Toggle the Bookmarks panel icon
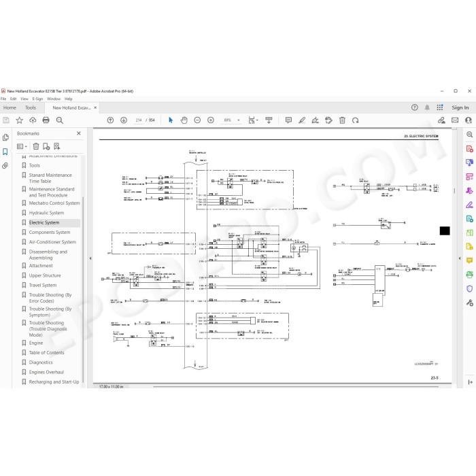Screen dimensions: 476x476 pyautogui.click(x=5, y=152)
